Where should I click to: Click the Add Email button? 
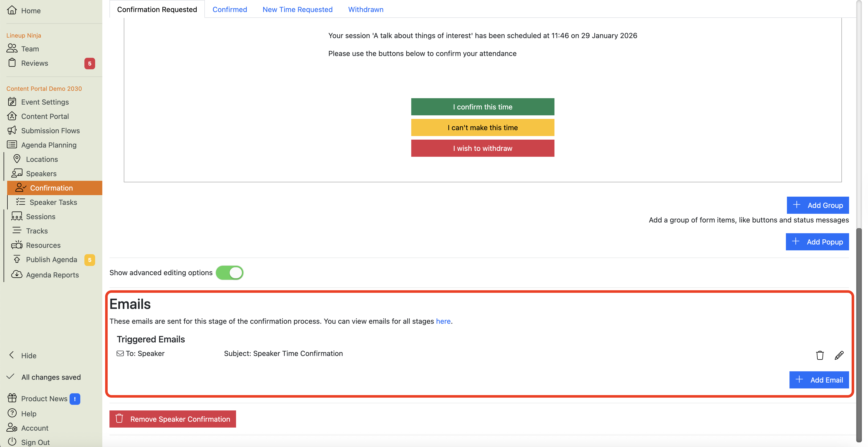[x=819, y=380]
